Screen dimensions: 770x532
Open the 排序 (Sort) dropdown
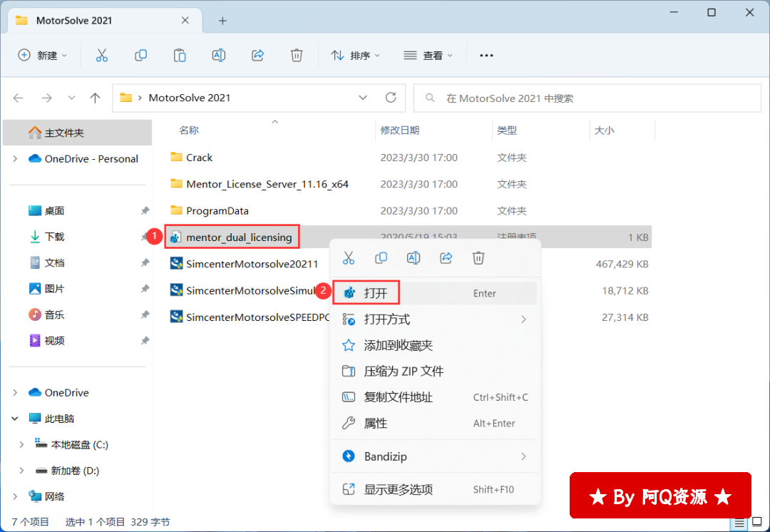pos(356,56)
